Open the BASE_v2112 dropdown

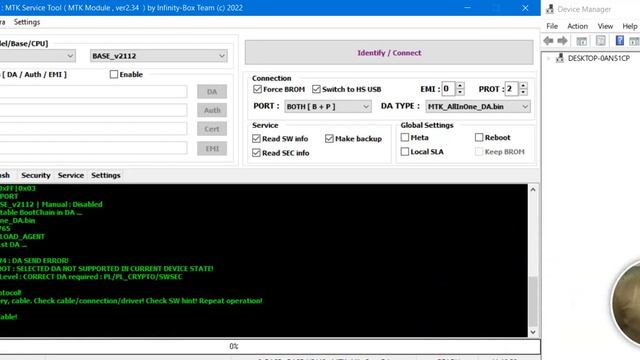click(x=159, y=56)
